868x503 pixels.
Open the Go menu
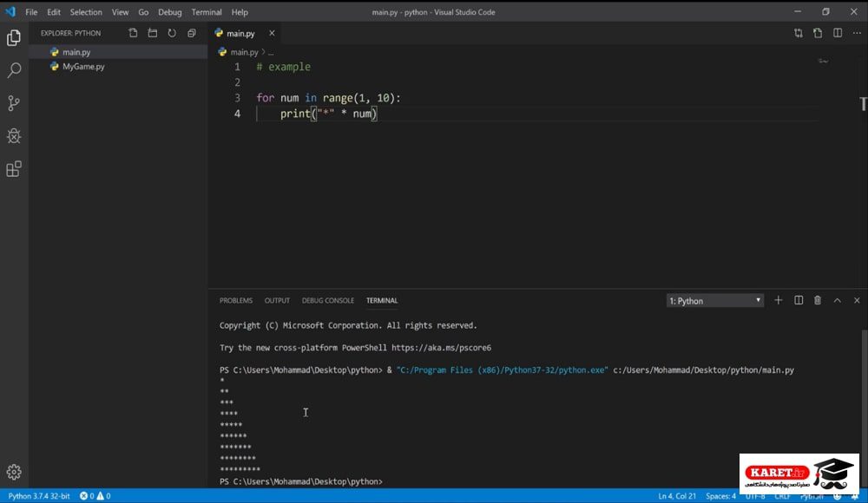click(x=143, y=11)
